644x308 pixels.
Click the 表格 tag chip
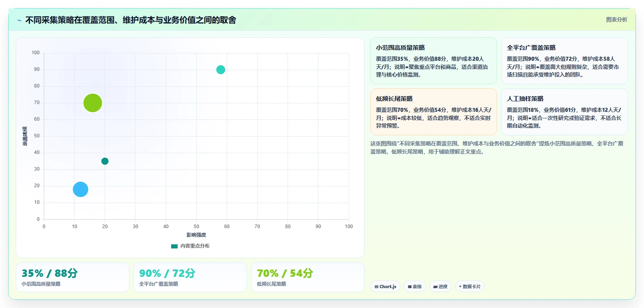point(414,287)
